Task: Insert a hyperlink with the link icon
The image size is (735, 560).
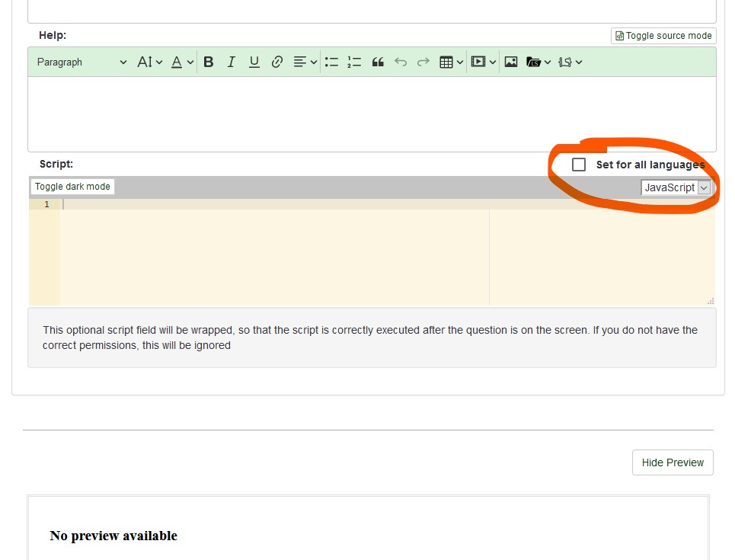Action: (277, 62)
